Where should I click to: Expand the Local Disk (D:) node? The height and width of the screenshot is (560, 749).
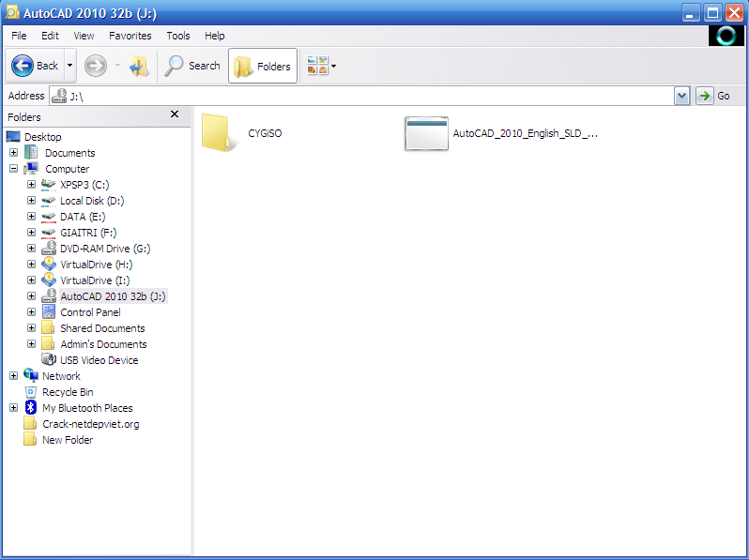(31, 200)
